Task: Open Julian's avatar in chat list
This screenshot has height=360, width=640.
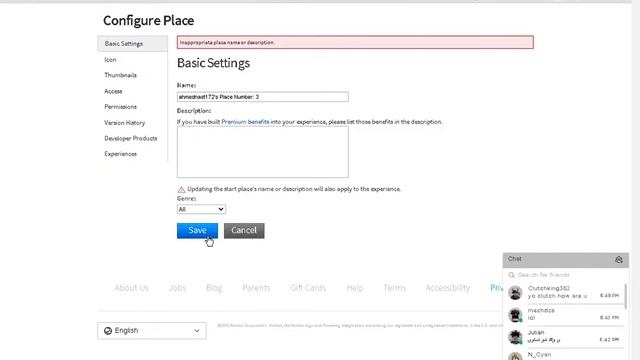Action: tap(515, 337)
